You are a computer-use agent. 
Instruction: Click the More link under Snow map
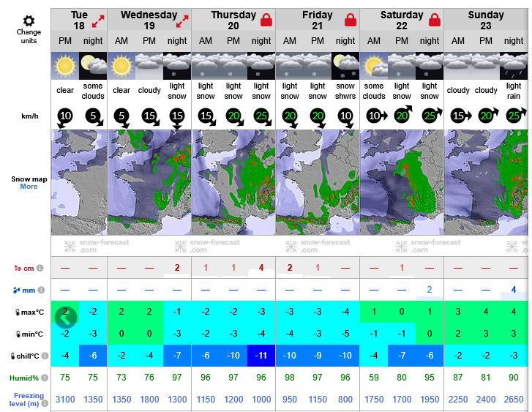coord(29,187)
